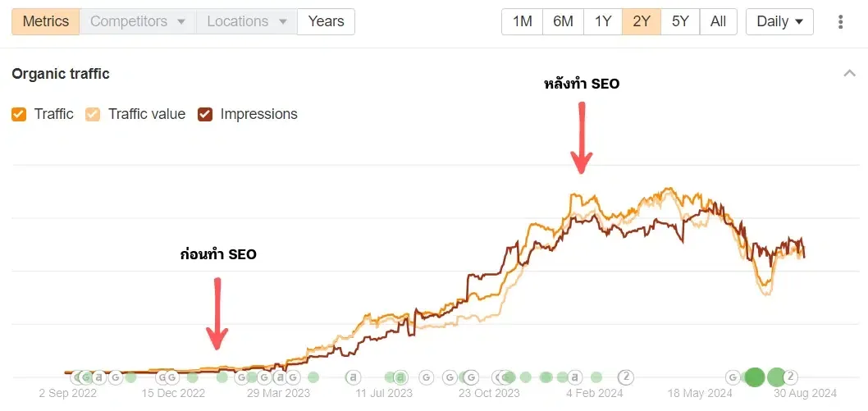The image size is (868, 411).
Task: Set date range to 1M
Action: (522, 22)
